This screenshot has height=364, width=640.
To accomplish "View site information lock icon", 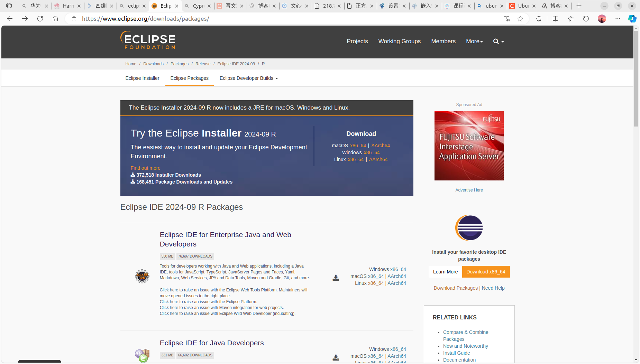I will (74, 19).
